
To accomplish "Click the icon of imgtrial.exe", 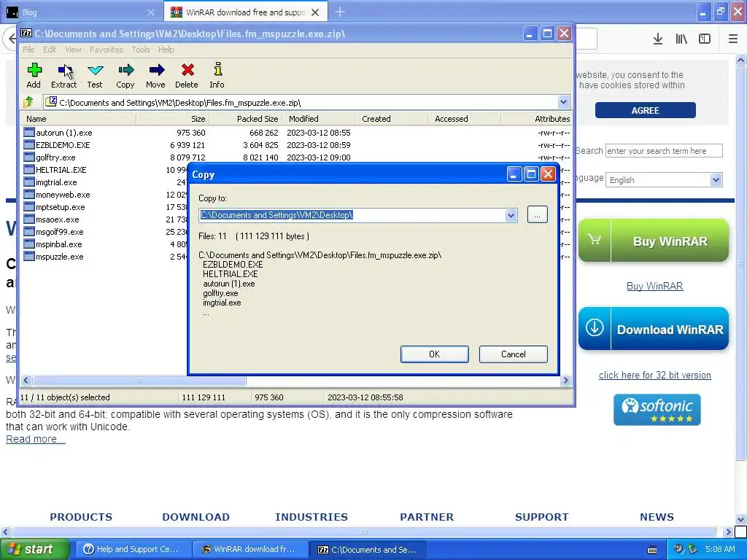I will click(29, 182).
